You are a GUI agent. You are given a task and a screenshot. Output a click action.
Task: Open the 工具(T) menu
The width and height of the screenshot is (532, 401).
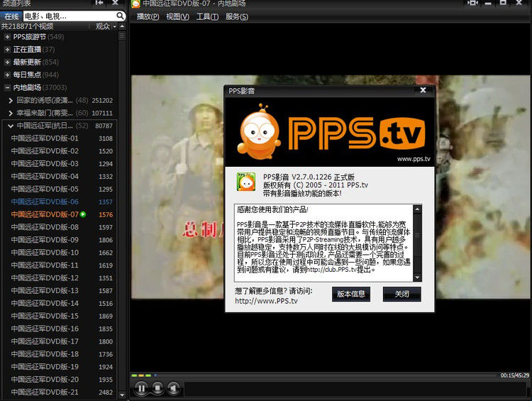(207, 16)
